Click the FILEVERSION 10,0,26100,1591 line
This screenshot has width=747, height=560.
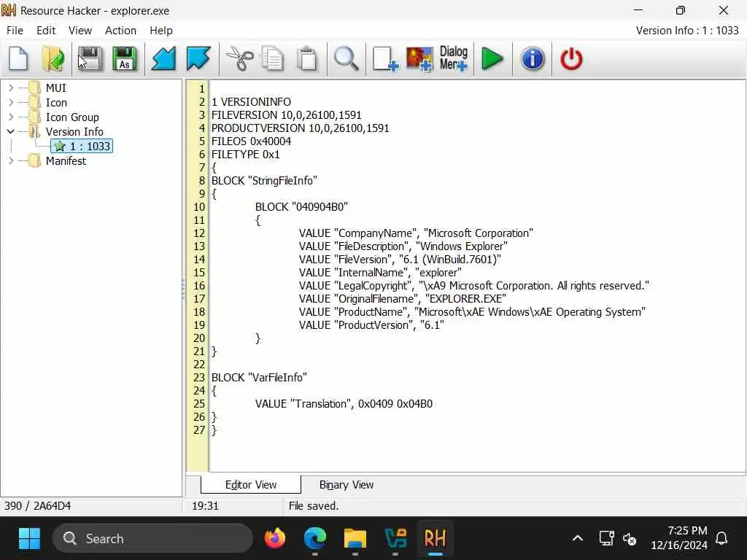286,115
